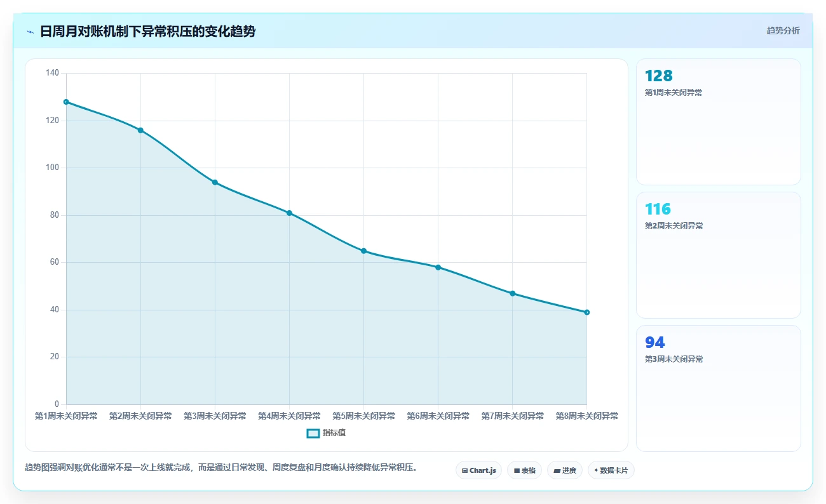826x504 pixels.
Task: Click x-axis label 第8周未关闭异常
Action: 586,416
